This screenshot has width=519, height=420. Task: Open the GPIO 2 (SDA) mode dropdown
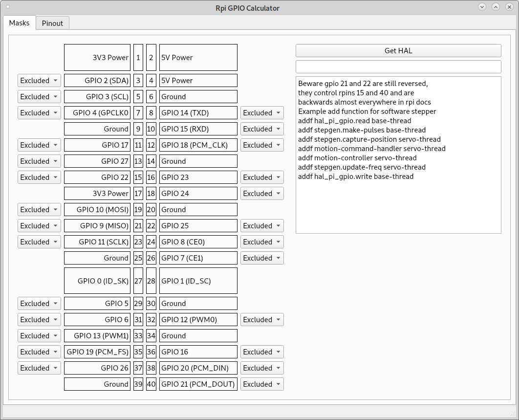click(x=39, y=81)
